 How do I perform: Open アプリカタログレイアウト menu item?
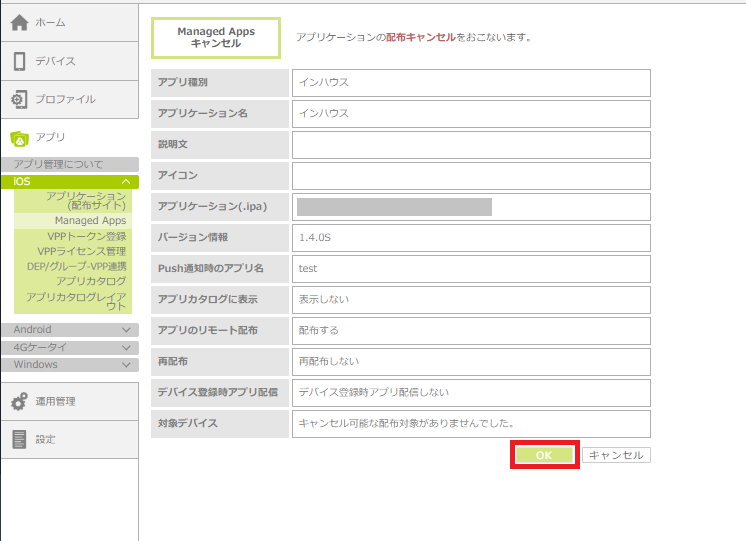(77, 301)
